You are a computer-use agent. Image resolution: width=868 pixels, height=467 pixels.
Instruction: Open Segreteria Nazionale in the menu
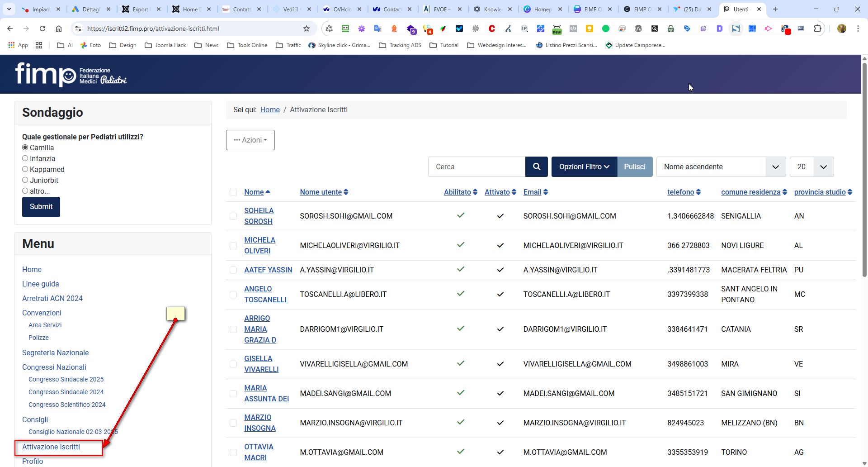click(x=55, y=353)
